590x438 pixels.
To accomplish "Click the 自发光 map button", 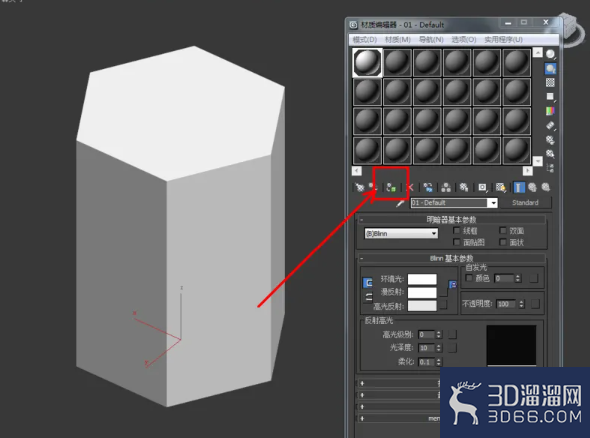I will pyautogui.click(x=534, y=278).
